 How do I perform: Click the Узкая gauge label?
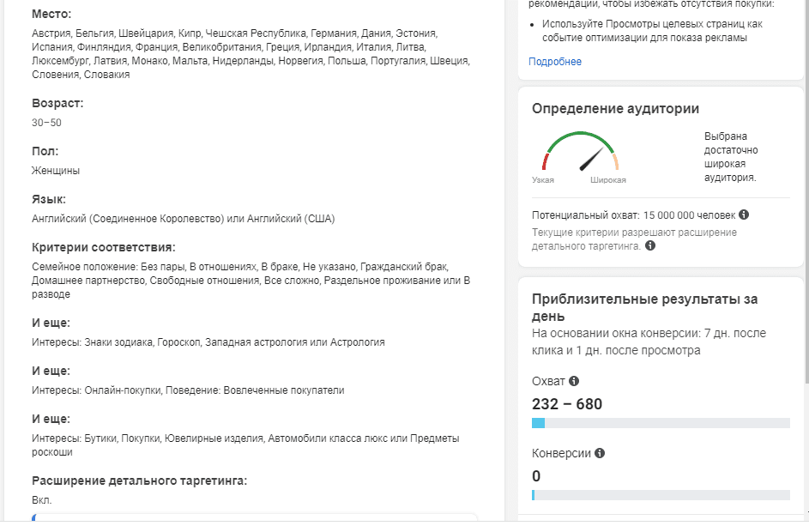543,180
